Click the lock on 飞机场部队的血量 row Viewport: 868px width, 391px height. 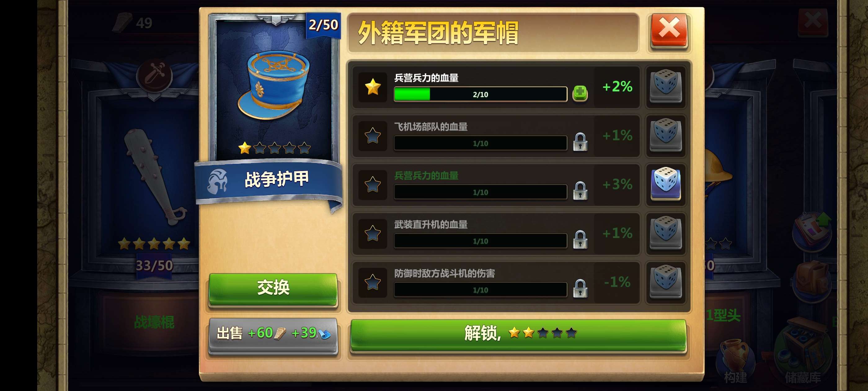pos(580,142)
